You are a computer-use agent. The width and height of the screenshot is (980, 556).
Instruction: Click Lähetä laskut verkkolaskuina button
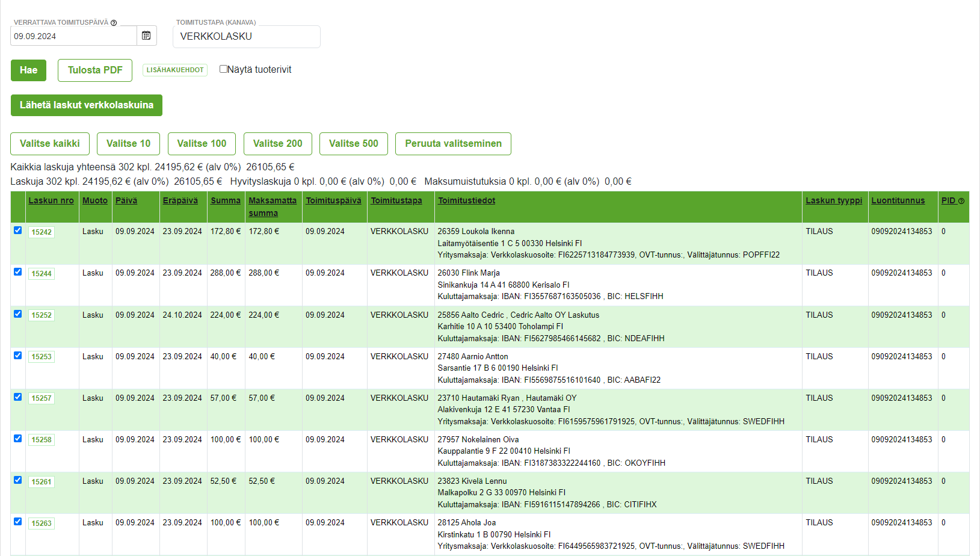point(87,105)
